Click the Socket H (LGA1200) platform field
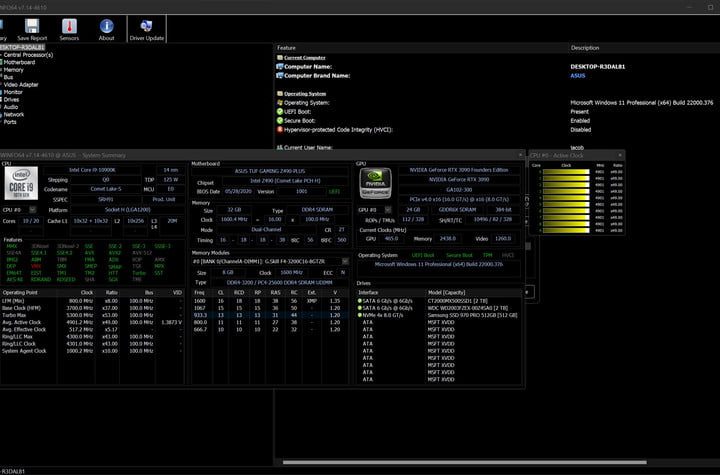Screen dimensions: 720x475 [128, 210]
